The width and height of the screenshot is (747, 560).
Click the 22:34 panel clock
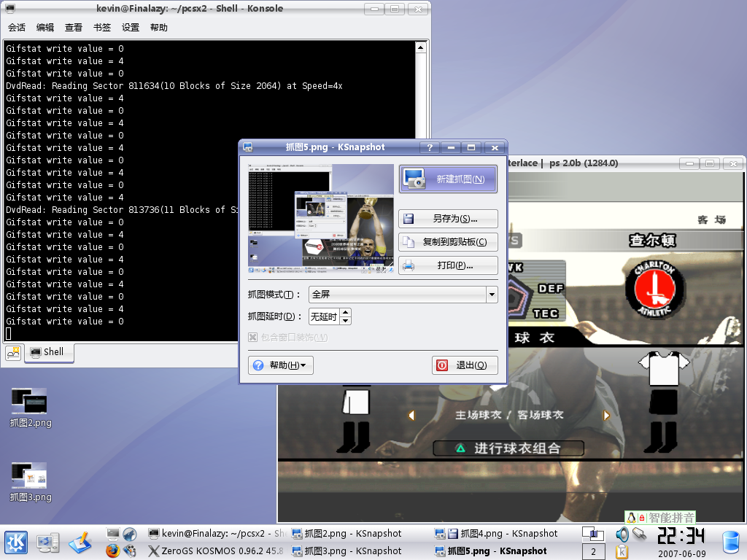pyautogui.click(x=681, y=536)
